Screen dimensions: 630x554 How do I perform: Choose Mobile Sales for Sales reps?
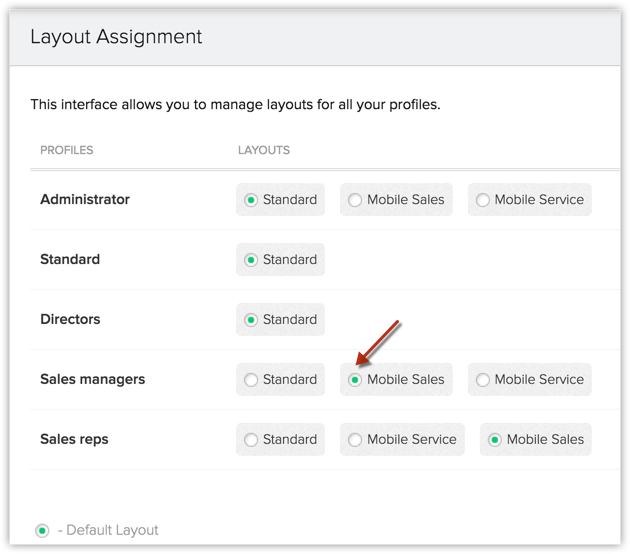[495, 440]
